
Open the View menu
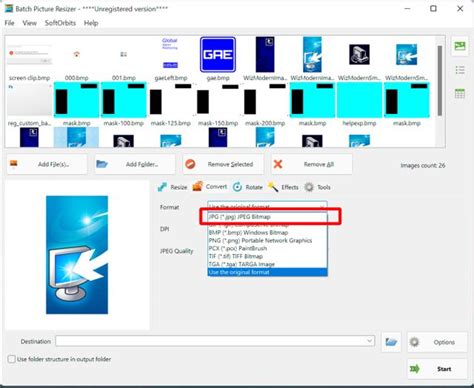click(x=29, y=23)
